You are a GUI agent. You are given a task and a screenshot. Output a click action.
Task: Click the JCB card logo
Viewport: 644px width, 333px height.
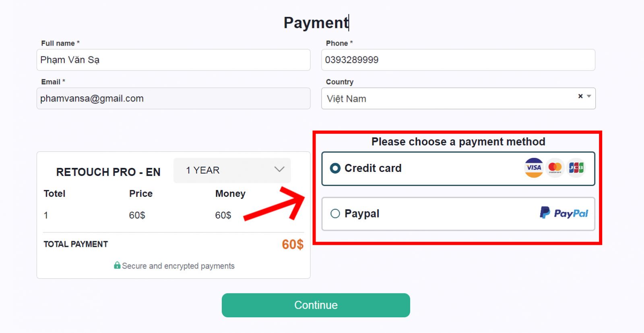[x=576, y=168]
